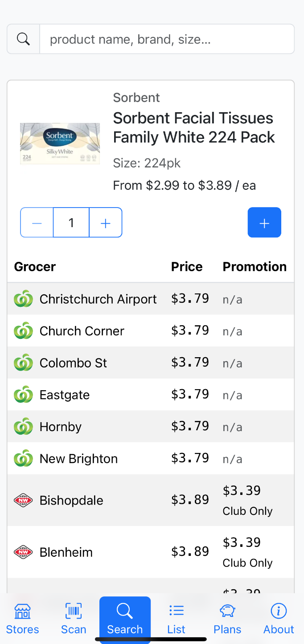The image size is (304, 644).
Task: Tap the Countdown logo beside Church Corner
Action: (23, 331)
